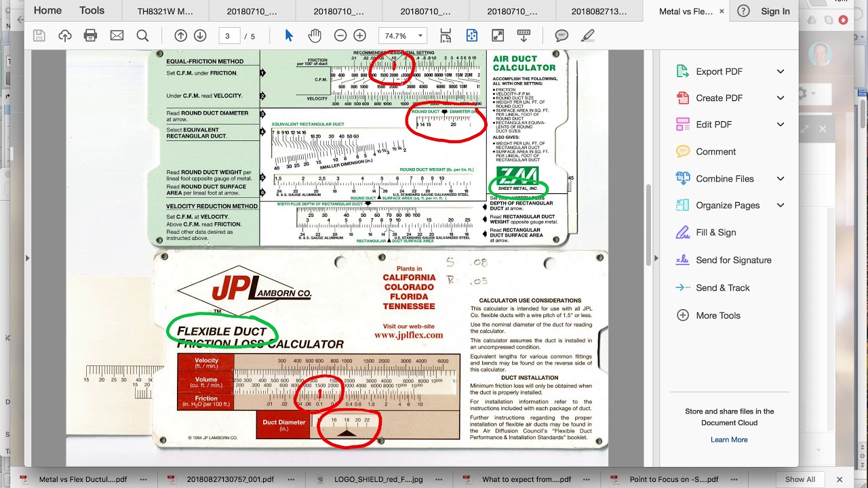Click the page number input field
Screen dimensions: 868x488
click(229, 36)
